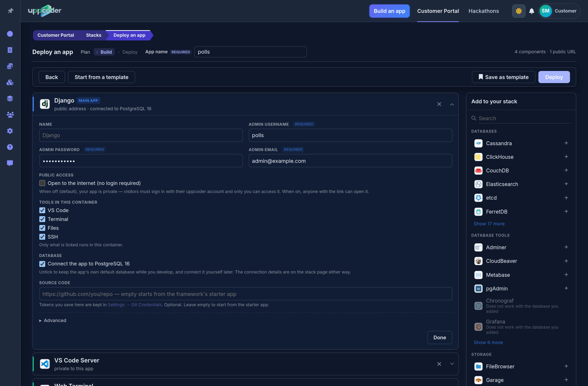Open the users group sidebar icon

(x=10, y=115)
